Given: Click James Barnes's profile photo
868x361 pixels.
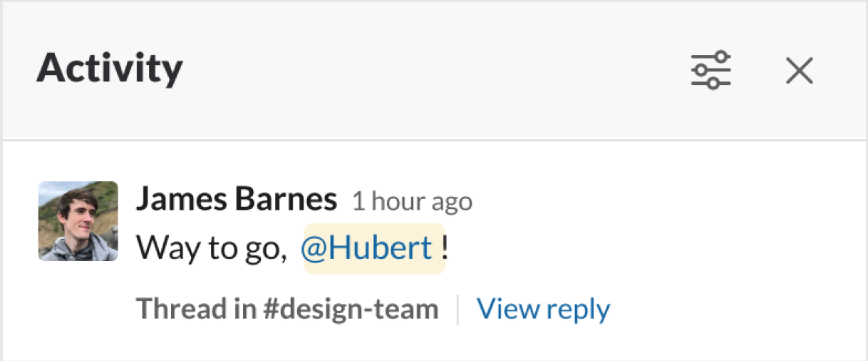Looking at the screenshot, I should pos(78,221).
